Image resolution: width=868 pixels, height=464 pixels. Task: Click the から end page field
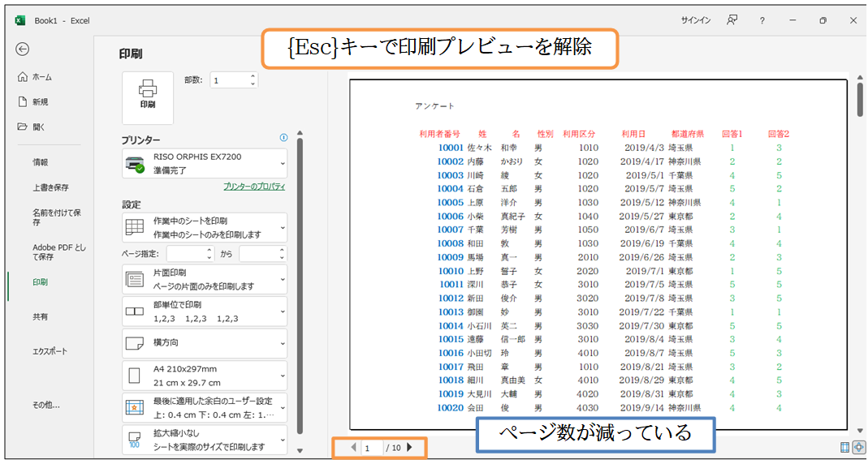pyautogui.click(x=259, y=254)
